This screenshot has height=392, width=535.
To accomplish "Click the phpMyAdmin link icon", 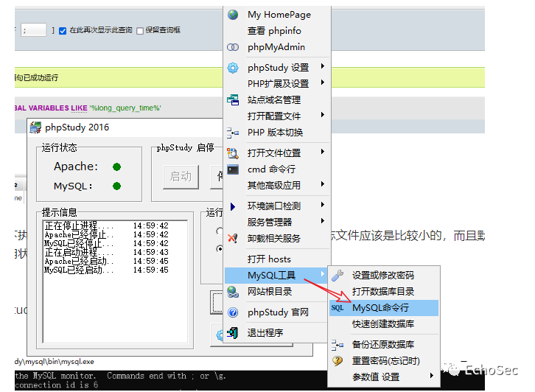I will pyautogui.click(x=233, y=47).
